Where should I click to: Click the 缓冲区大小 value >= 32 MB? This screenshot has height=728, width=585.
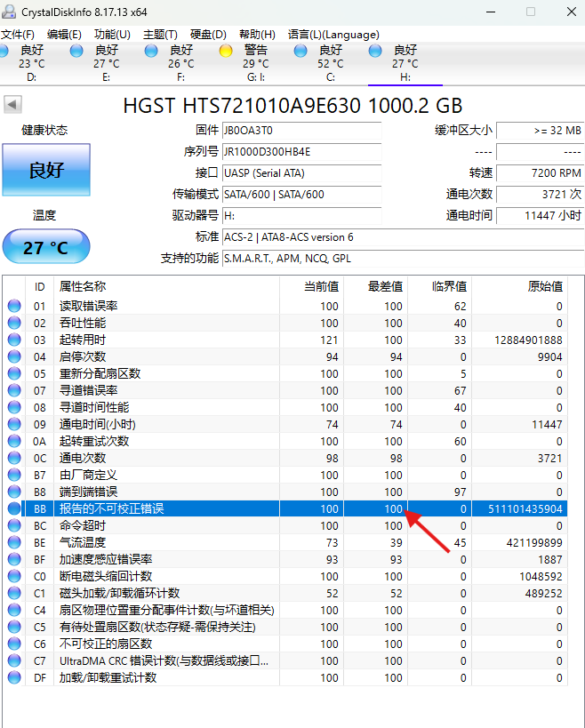[x=541, y=131]
